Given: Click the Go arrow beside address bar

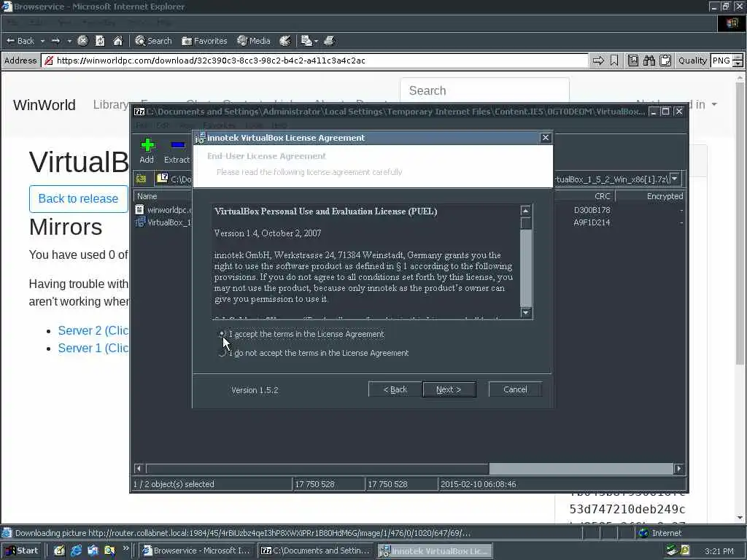Looking at the screenshot, I should [598, 61].
